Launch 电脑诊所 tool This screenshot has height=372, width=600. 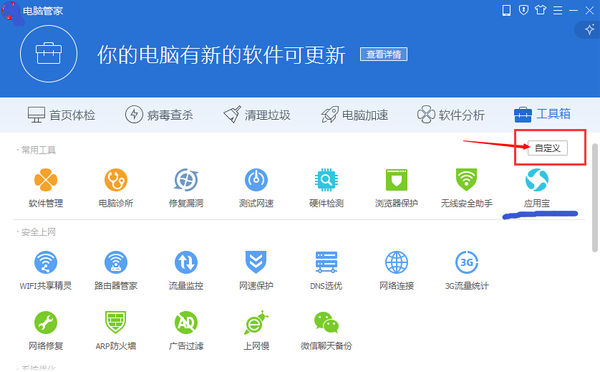point(116,187)
